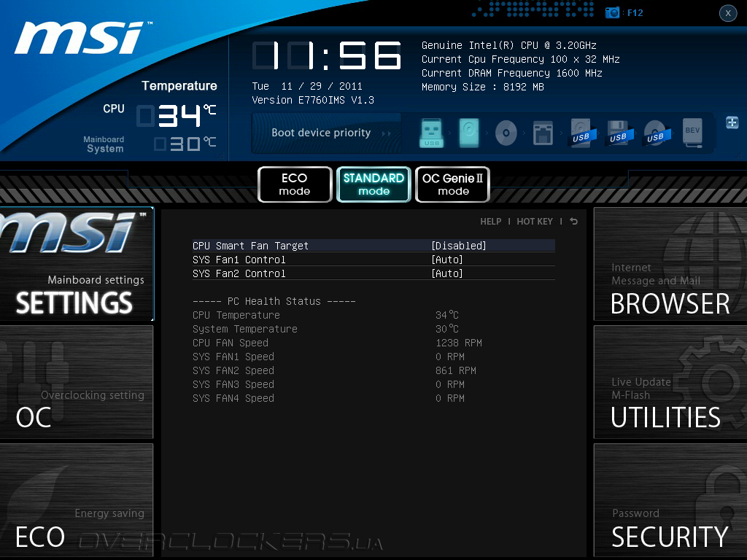Click the HOT KEY link

point(535,222)
